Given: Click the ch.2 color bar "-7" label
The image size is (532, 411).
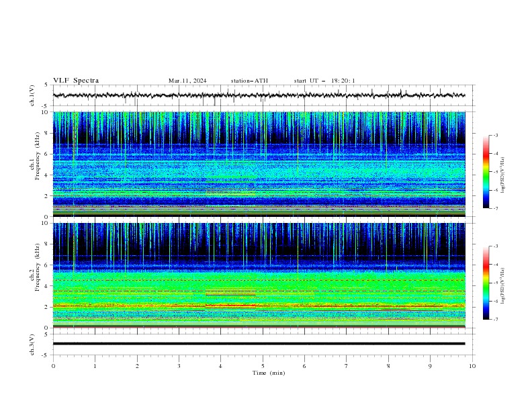Looking at the screenshot, I should coord(496,319).
